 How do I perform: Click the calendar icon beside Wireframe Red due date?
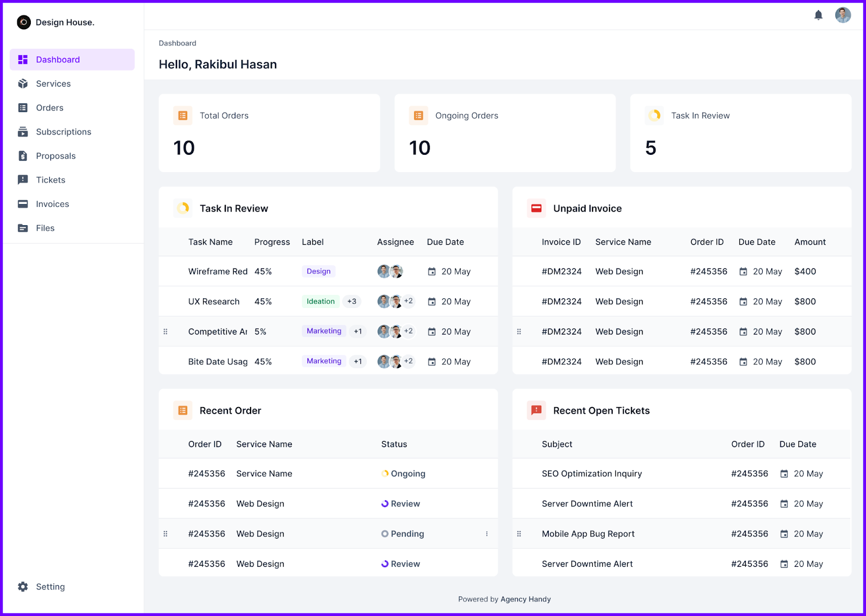click(x=432, y=271)
